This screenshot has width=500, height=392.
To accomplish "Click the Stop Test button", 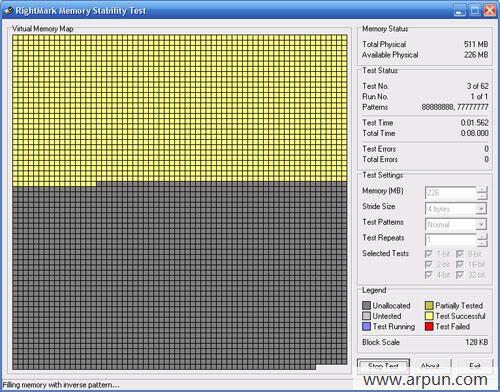I will (x=383, y=366).
